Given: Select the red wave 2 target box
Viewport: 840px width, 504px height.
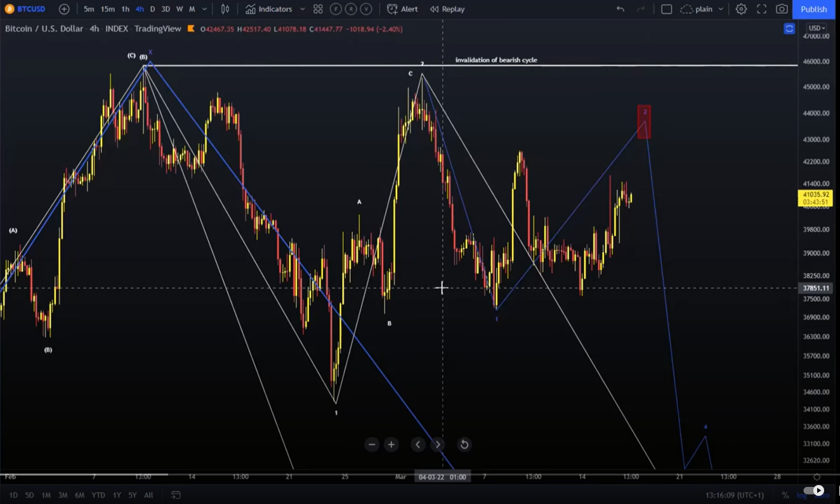Looking at the screenshot, I should pyautogui.click(x=644, y=122).
